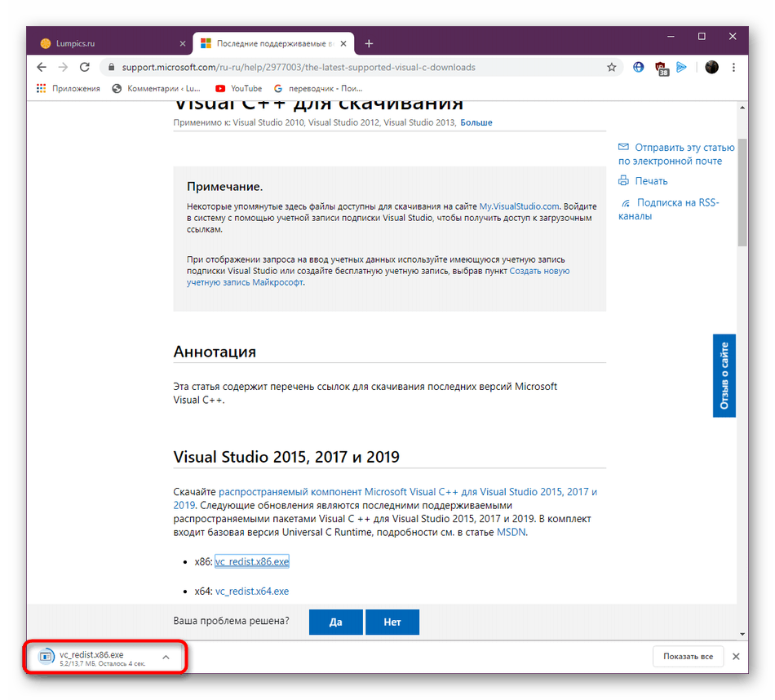Open the Отзыв о сайте feedback tab
This screenshot has width=775, height=700.
(724, 376)
